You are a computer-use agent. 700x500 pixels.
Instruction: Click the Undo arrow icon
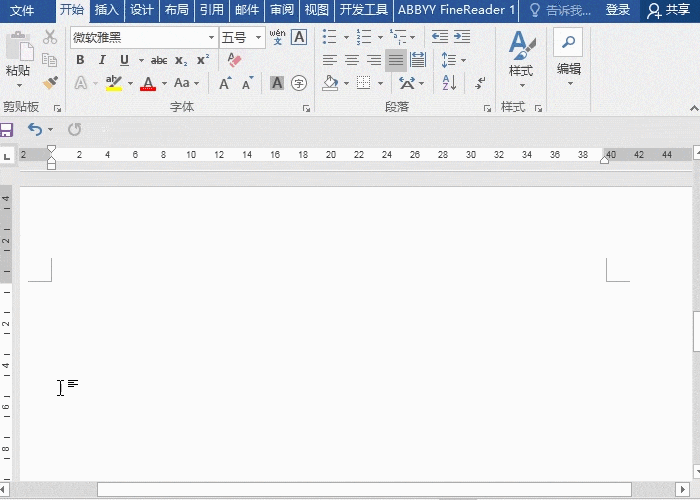click(x=35, y=129)
